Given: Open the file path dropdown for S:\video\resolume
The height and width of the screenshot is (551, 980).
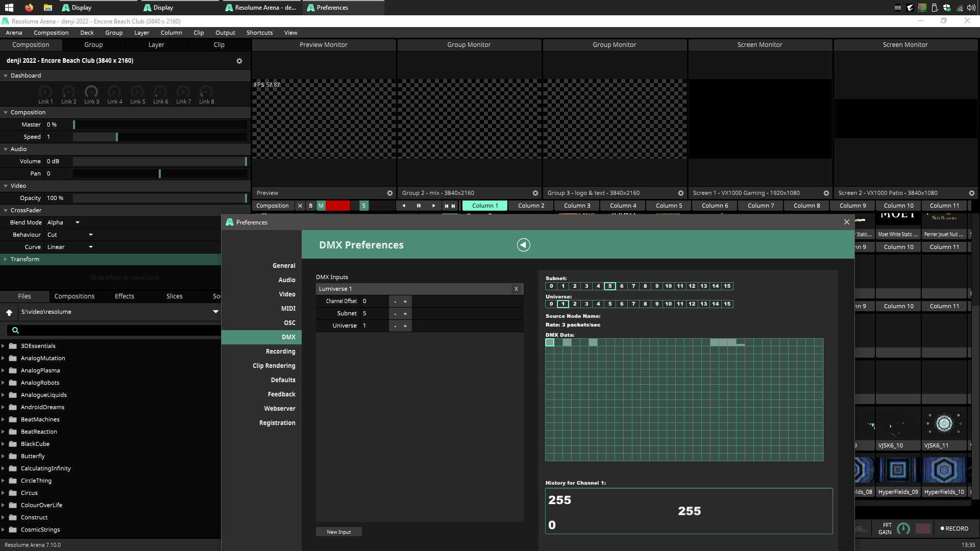Looking at the screenshot, I should [215, 312].
